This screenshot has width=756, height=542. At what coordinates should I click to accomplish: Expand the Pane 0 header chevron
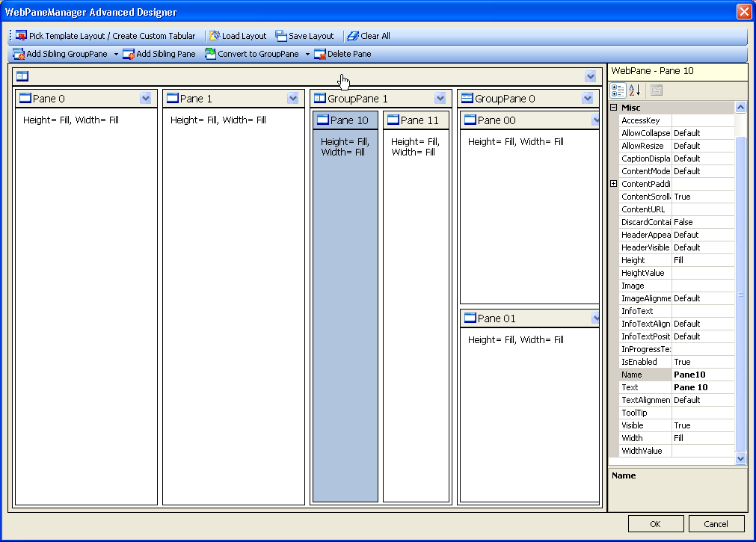coord(146,99)
